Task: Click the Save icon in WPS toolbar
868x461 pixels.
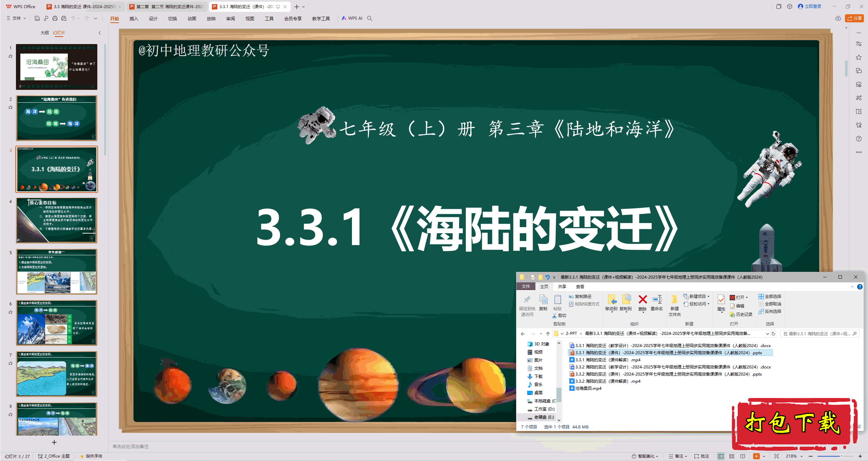Action: tap(37, 18)
